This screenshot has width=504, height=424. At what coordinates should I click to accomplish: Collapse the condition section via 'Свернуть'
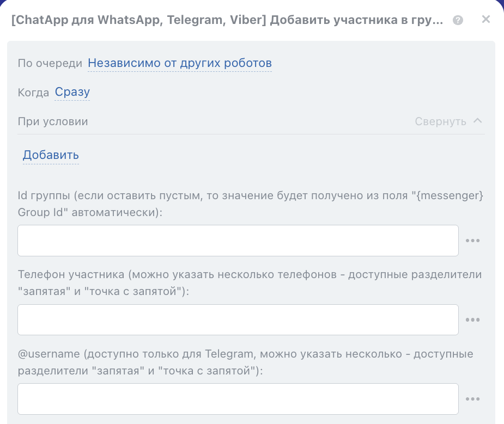pos(440,121)
